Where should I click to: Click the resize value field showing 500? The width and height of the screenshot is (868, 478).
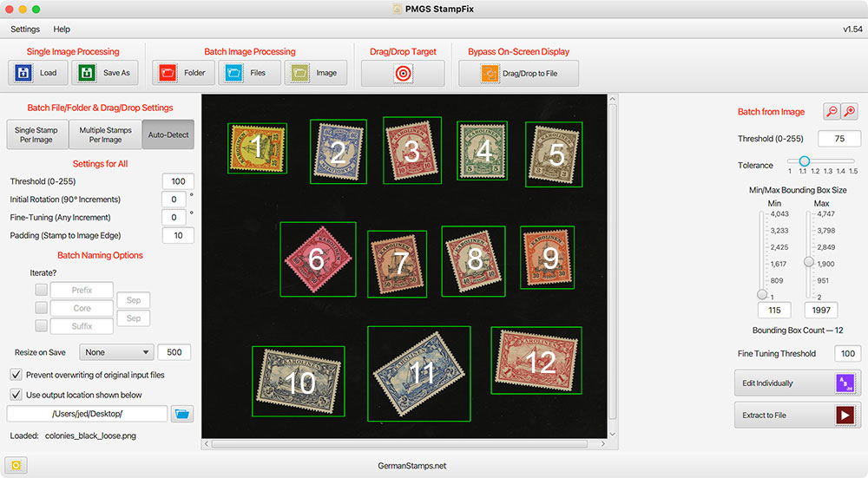[x=174, y=352]
